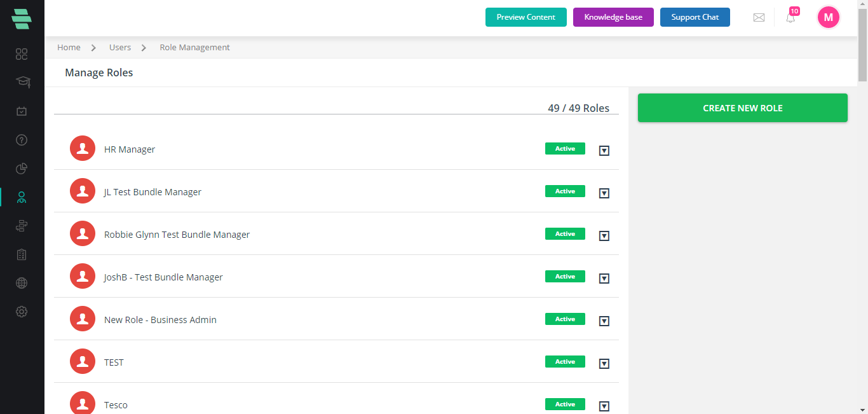
Task: Open the mail envelope icon
Action: 759,18
